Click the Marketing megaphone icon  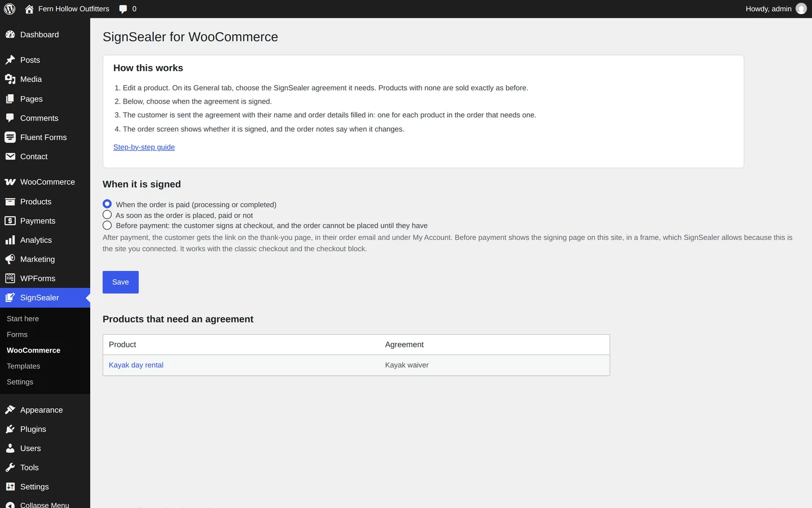10,259
